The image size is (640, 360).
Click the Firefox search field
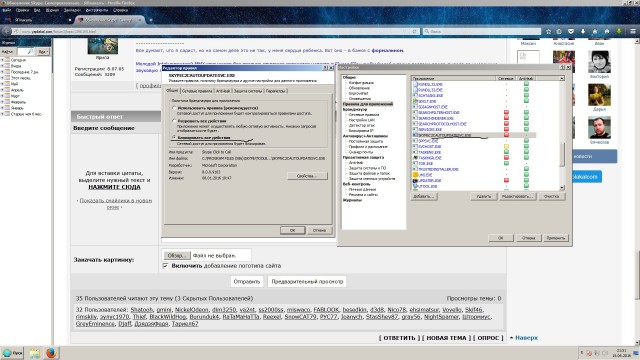(x=482, y=31)
